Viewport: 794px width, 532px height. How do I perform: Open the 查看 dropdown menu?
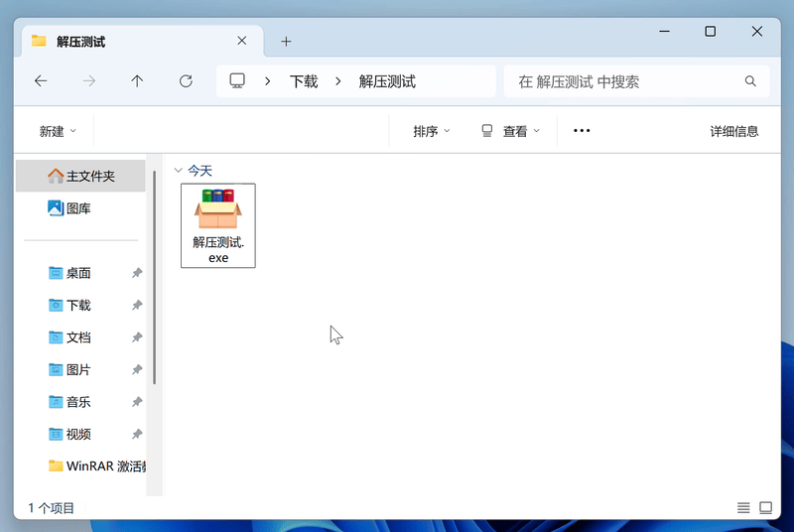point(510,131)
